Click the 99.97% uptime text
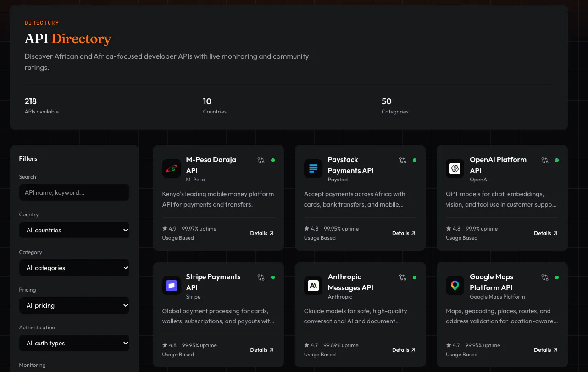 [199, 229]
